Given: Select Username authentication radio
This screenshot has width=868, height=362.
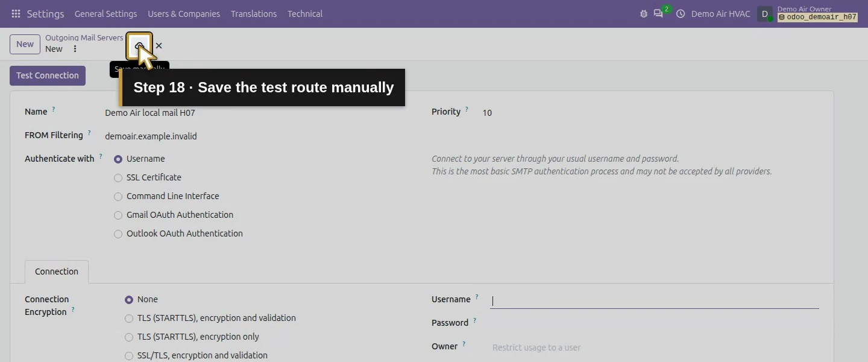Looking at the screenshot, I should tap(118, 159).
